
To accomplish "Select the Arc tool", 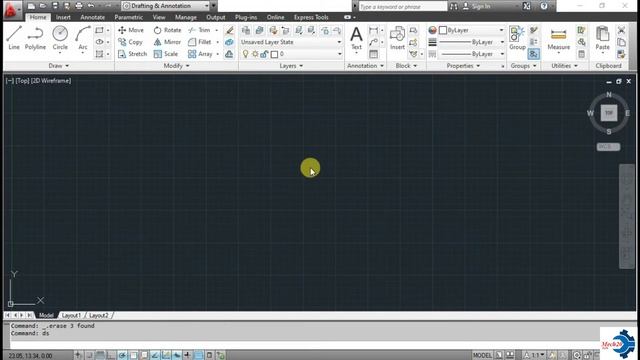I will 83,38.
